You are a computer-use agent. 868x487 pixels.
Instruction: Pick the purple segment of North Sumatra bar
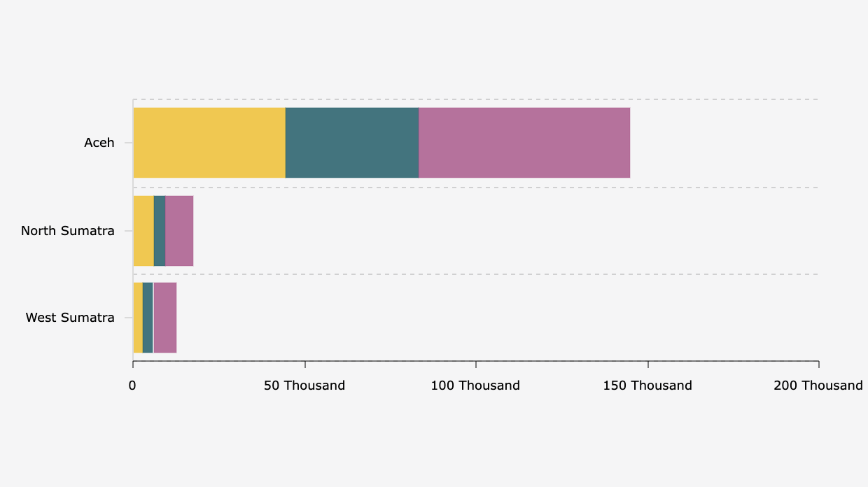(179, 231)
